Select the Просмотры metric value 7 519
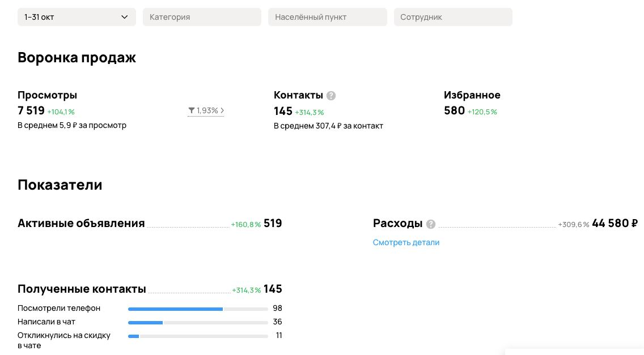 tap(31, 111)
